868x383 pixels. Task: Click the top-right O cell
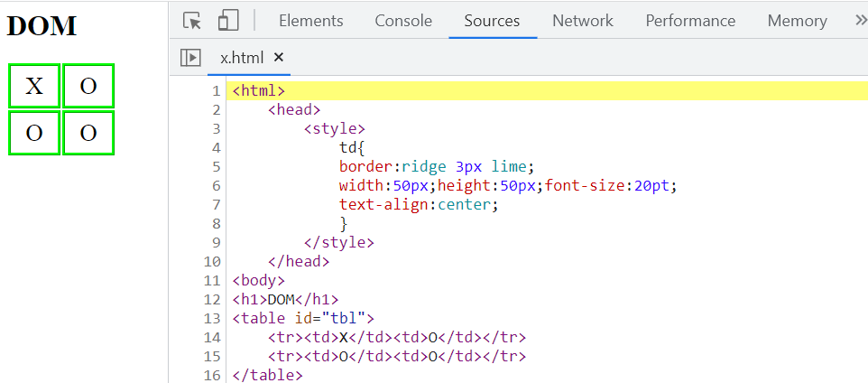[x=88, y=87]
